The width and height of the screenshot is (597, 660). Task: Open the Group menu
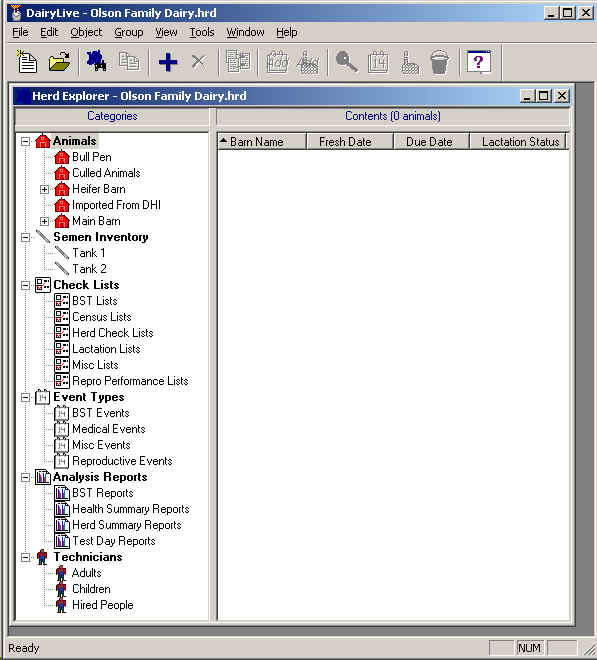pyautogui.click(x=128, y=32)
